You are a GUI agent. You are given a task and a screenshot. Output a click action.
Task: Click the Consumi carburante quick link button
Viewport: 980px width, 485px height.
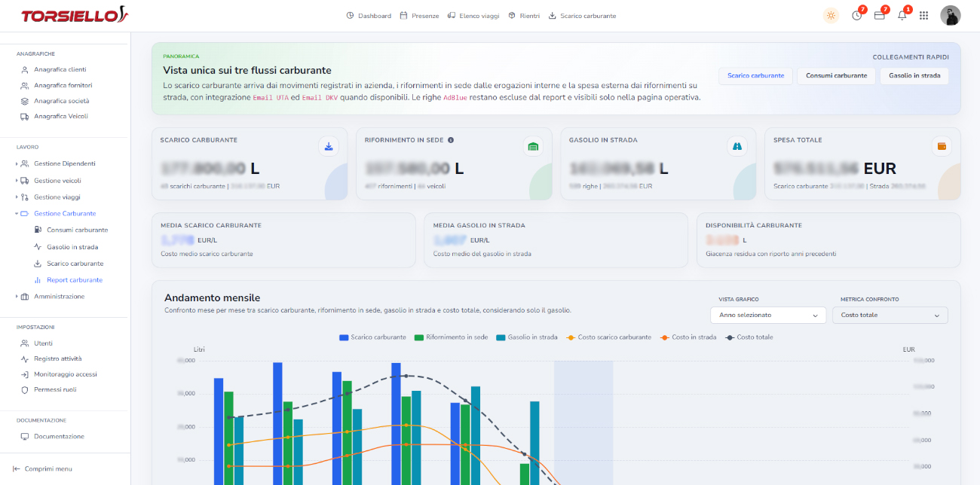pos(837,75)
